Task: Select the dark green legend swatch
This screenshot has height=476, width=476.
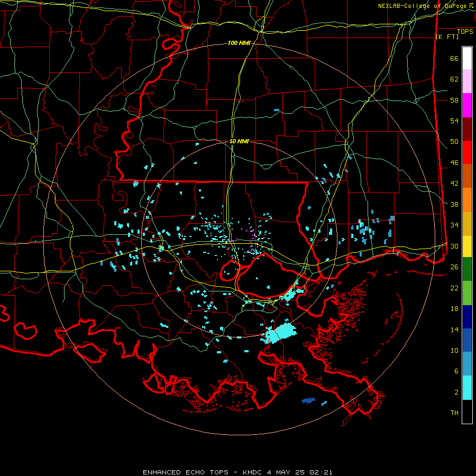Action: tap(467, 269)
